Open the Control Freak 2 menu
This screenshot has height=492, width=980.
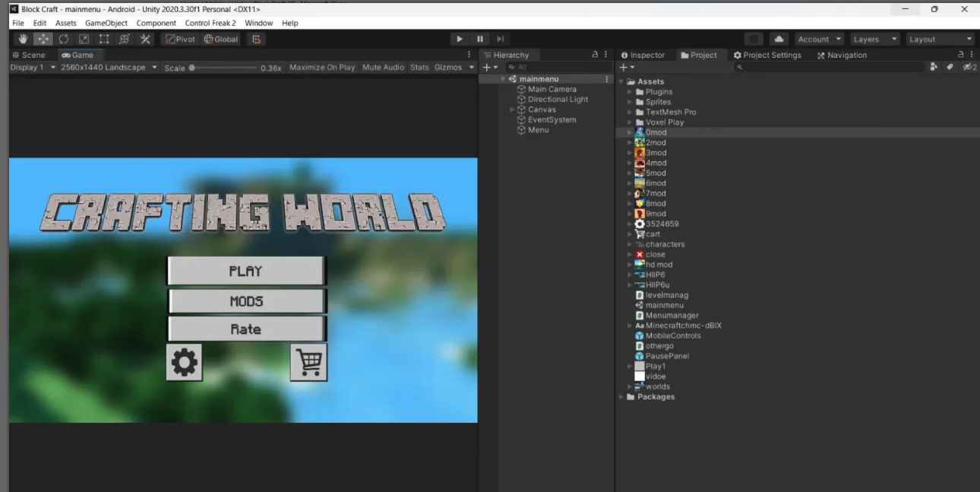coord(210,23)
